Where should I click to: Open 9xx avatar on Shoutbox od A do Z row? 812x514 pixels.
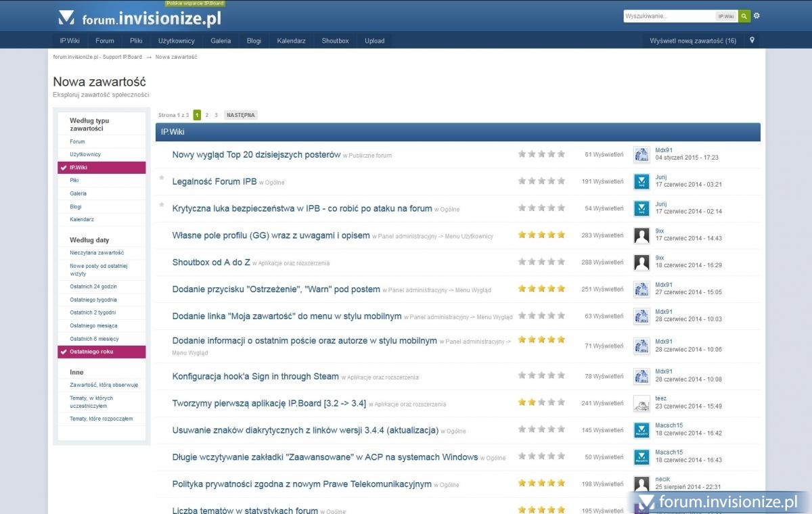641,262
